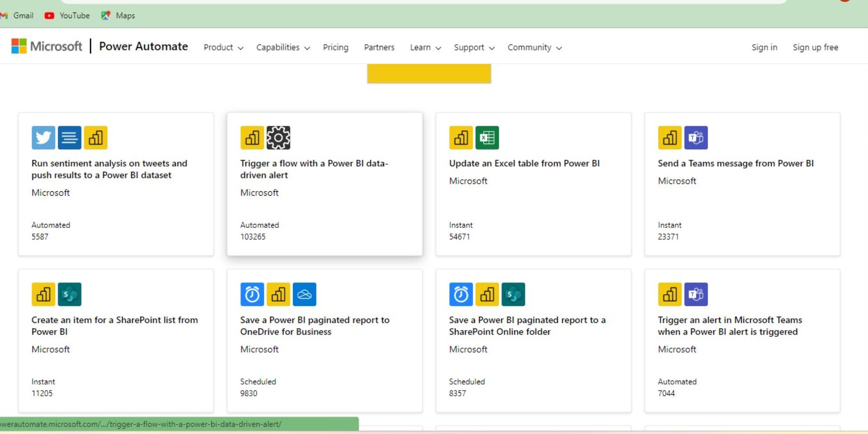This screenshot has width=868, height=434.
Task: Click the usage count 9830
Action: point(249,394)
